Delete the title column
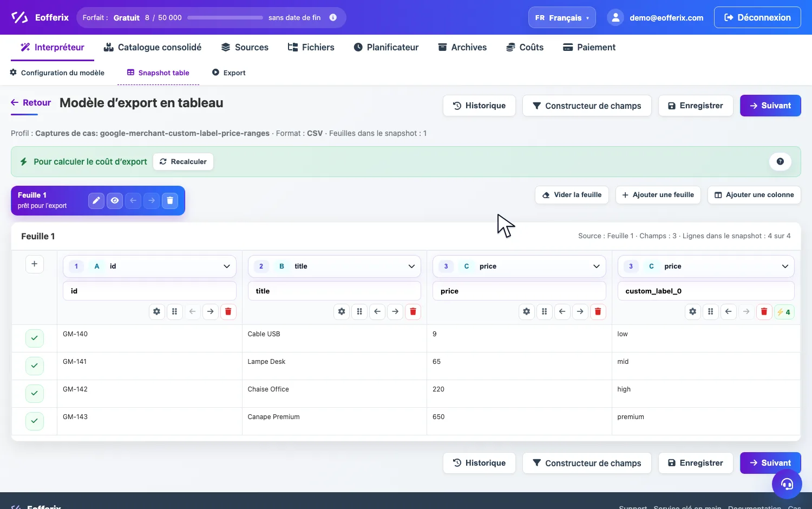Viewport: 812px width, 509px height. (x=413, y=311)
